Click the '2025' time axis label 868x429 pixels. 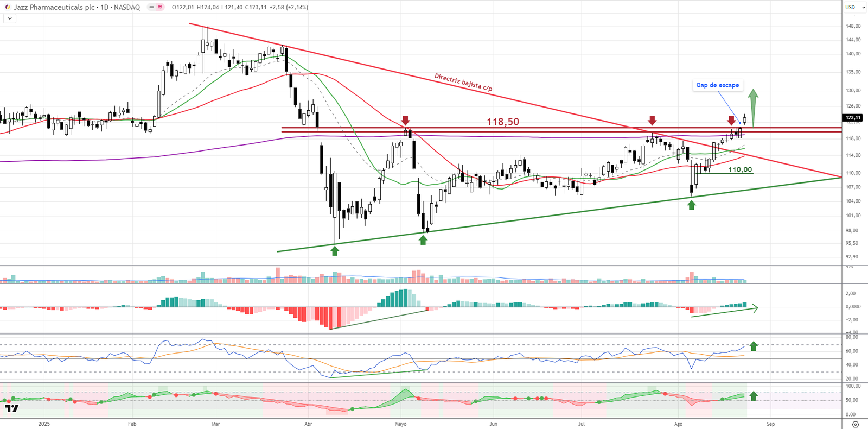point(44,424)
